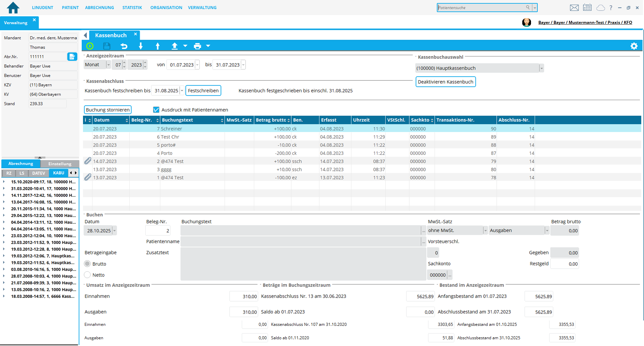The height and width of the screenshot is (346, 644).
Task: Select the Netto radio button
Action: (x=87, y=275)
